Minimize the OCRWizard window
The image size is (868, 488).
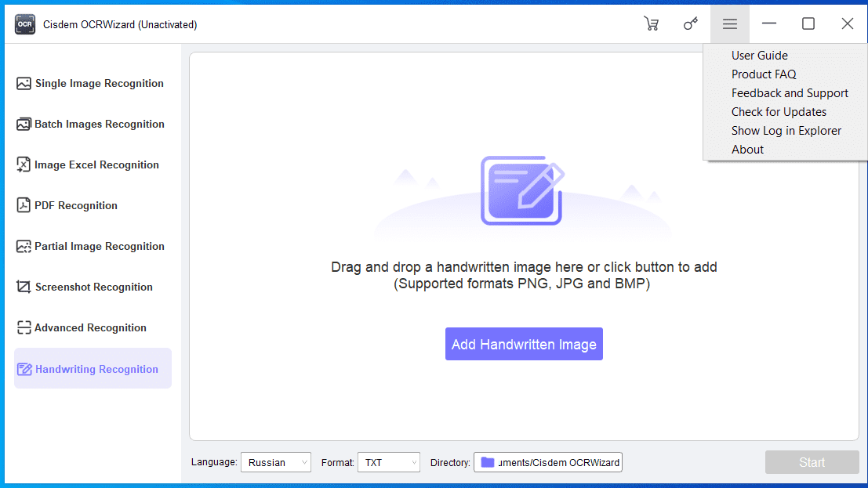(769, 23)
